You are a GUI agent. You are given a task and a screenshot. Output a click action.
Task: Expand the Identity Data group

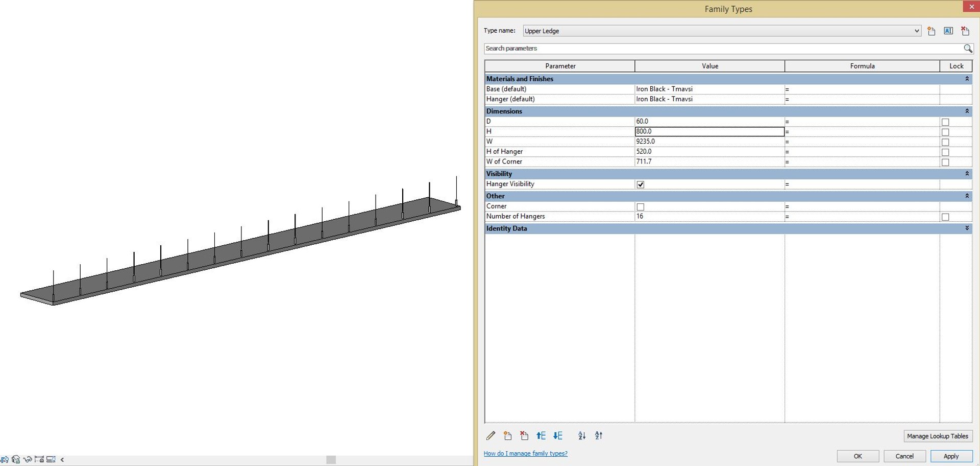click(967, 228)
